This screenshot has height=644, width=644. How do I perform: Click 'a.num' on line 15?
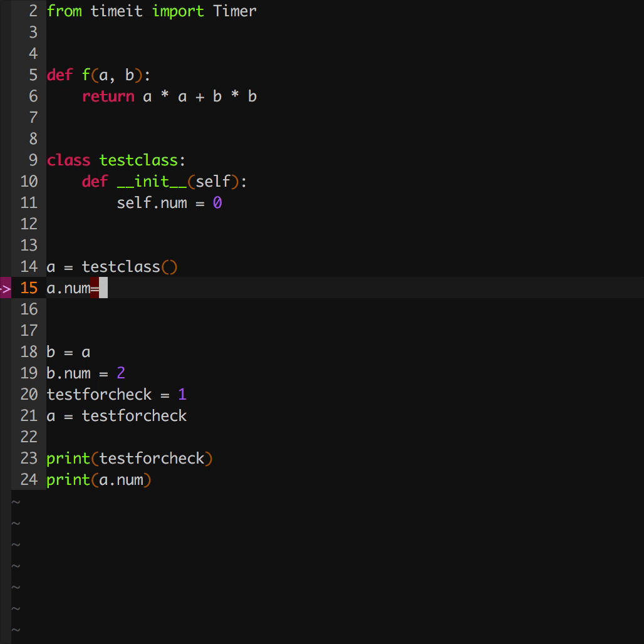click(x=68, y=288)
